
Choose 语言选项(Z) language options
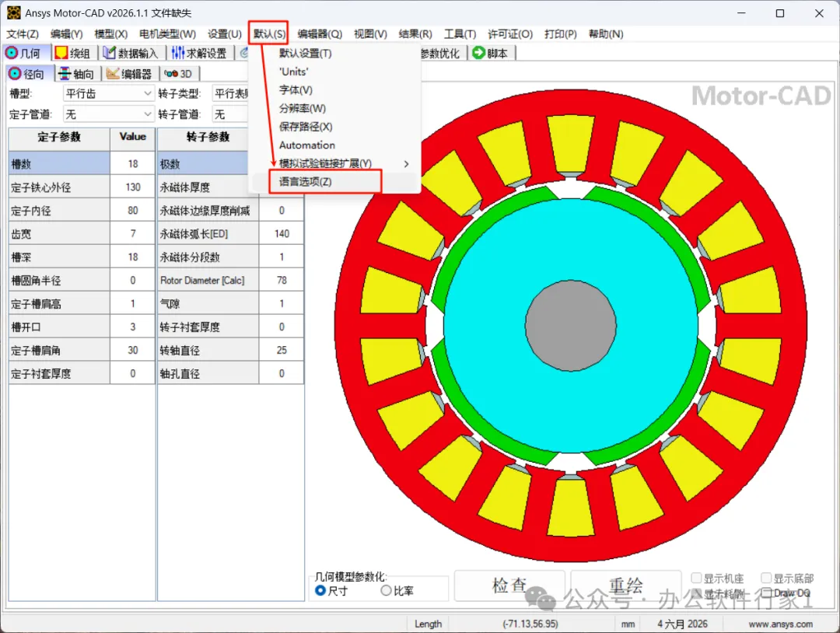[x=334, y=181]
